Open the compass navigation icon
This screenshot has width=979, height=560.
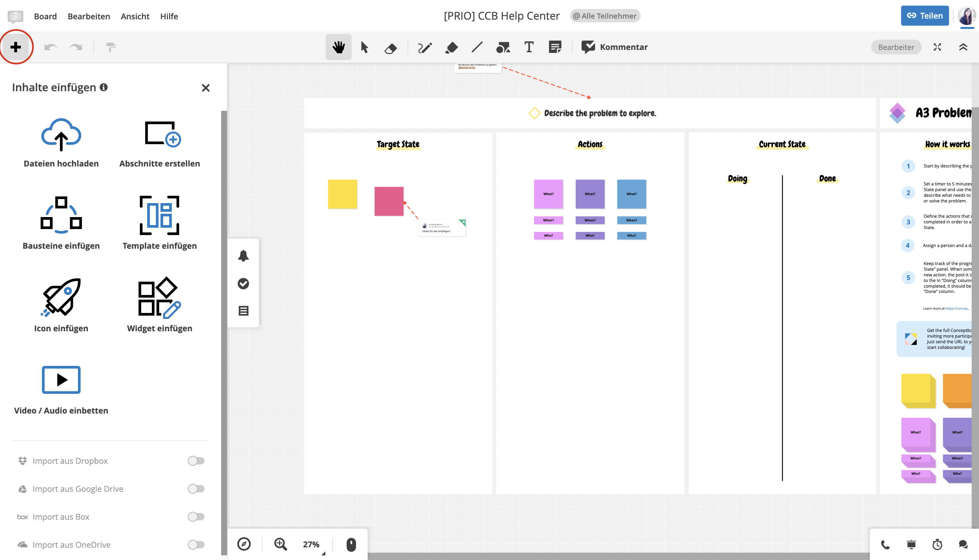244,544
